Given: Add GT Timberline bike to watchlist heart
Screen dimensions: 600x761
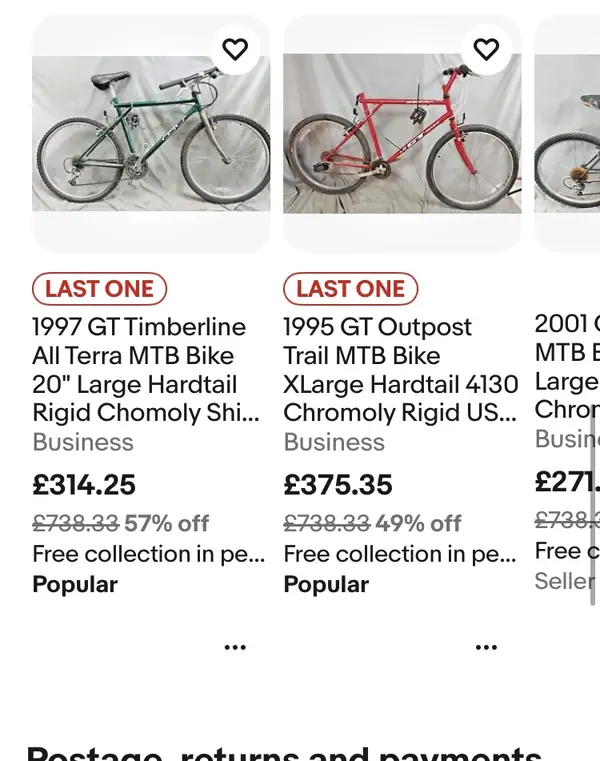Looking at the screenshot, I should (x=235, y=50).
